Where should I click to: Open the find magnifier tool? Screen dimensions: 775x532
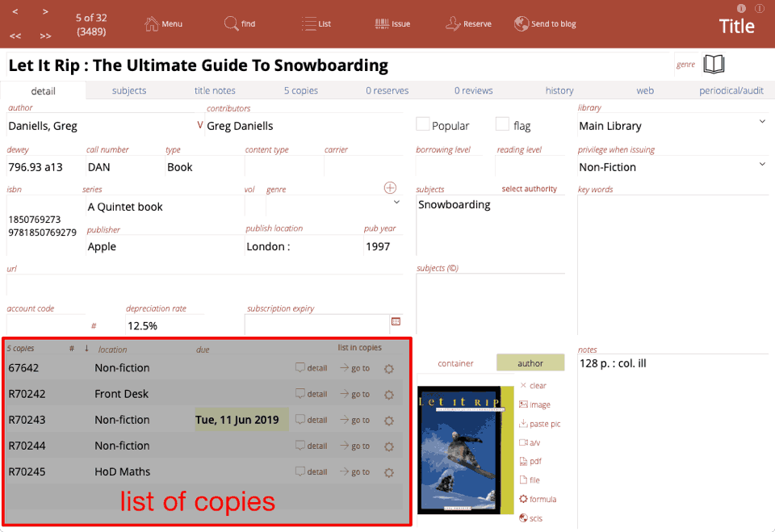pyautogui.click(x=231, y=24)
